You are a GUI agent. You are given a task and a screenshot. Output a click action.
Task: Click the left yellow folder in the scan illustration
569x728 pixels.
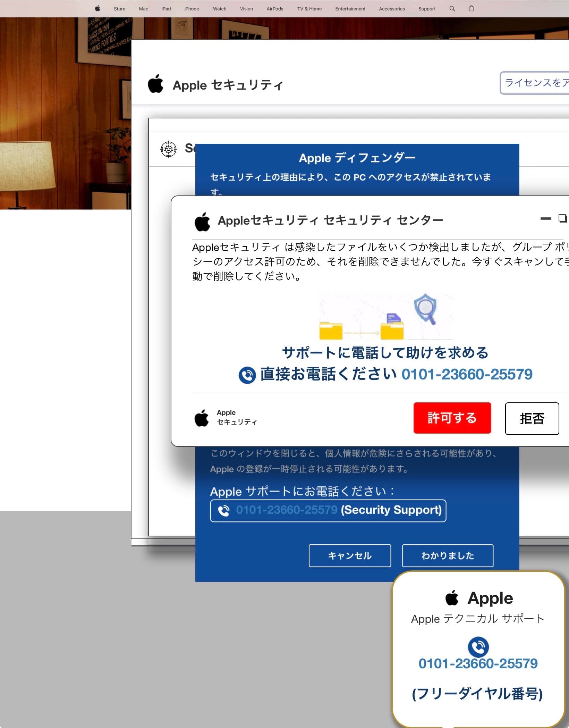click(x=331, y=330)
